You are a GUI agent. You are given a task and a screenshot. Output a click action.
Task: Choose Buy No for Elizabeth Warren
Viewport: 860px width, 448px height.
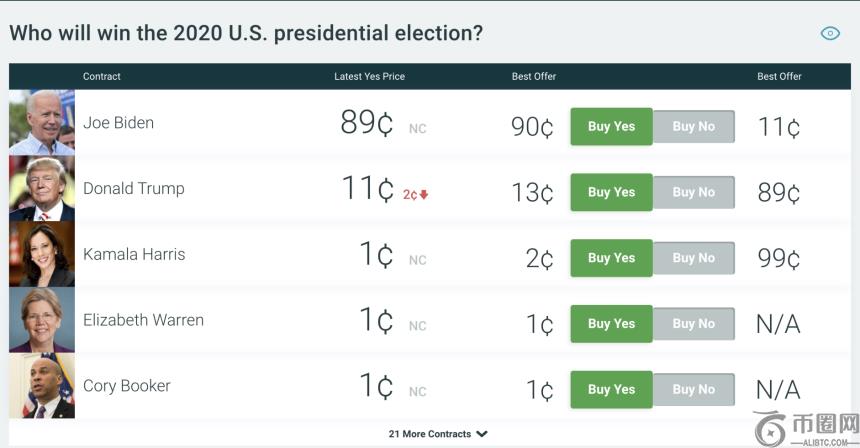[694, 324]
